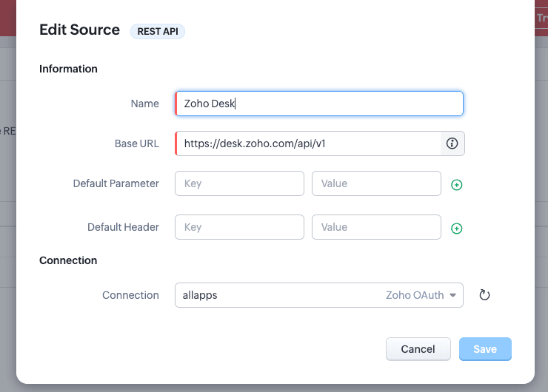The width and height of the screenshot is (548, 392).
Task: Select the Default Header Value field
Action: [376, 227]
